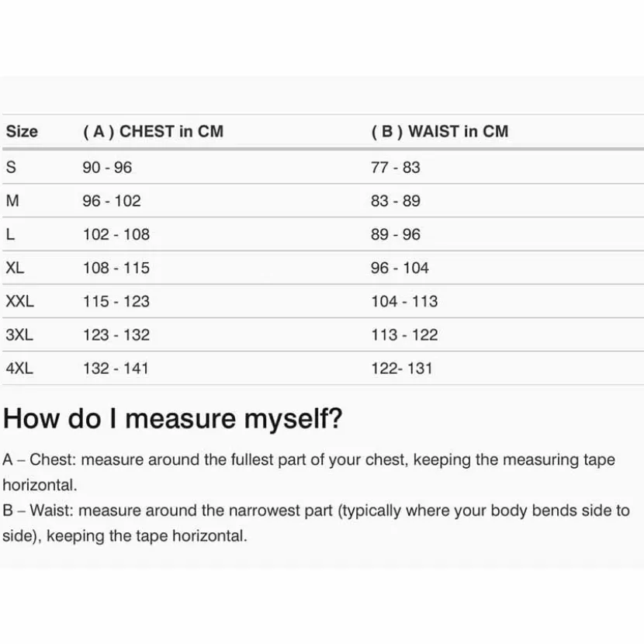Click the 'A – Chest' measuring instruction text
Image resolution: width=644 pixels, height=644 pixels.
pos(309,472)
